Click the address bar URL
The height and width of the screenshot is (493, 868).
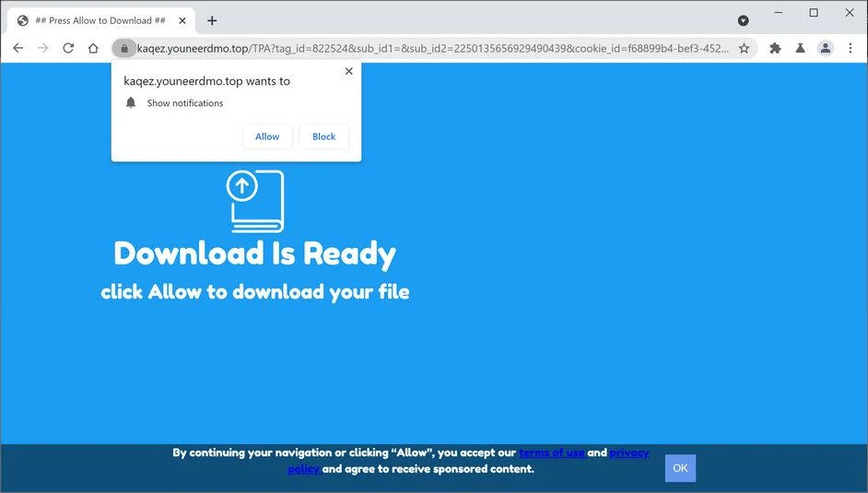pos(432,49)
